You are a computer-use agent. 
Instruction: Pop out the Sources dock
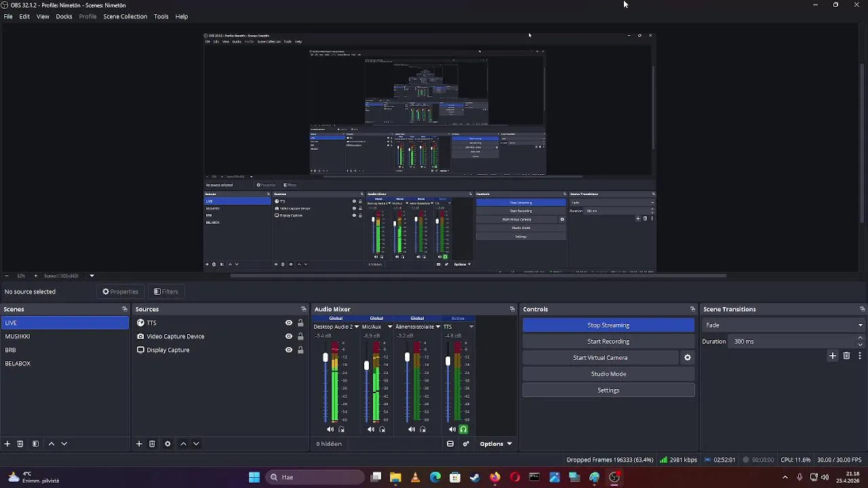coord(304,309)
